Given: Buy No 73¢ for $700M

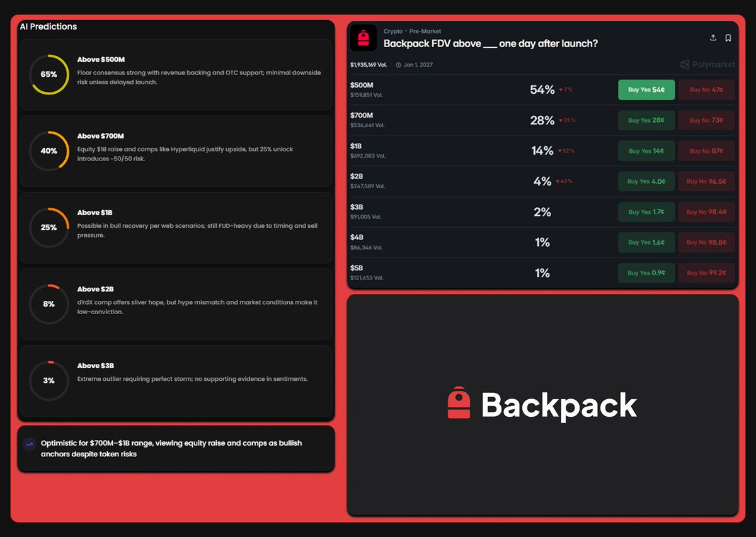Looking at the screenshot, I should coord(706,120).
